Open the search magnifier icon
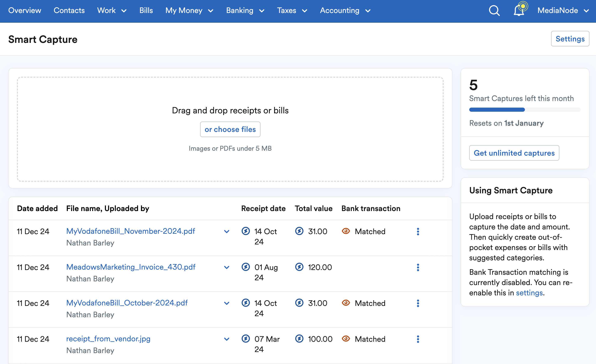The image size is (596, 364). tap(494, 11)
